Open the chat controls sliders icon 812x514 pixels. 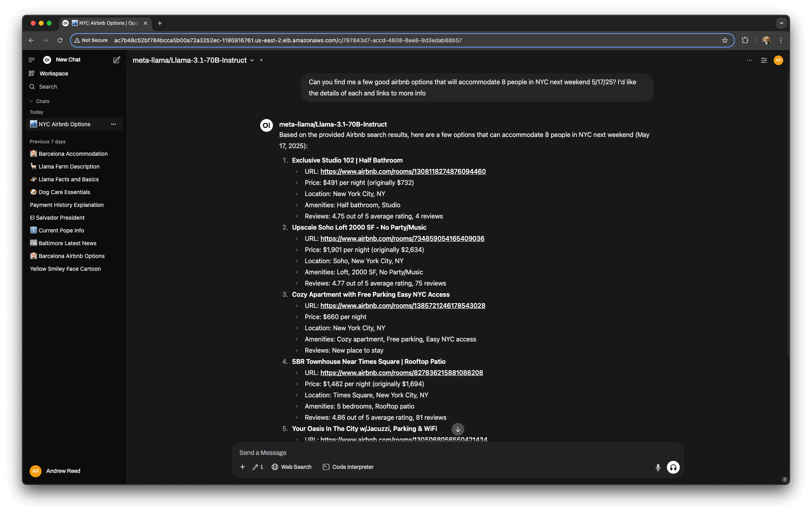tap(764, 60)
